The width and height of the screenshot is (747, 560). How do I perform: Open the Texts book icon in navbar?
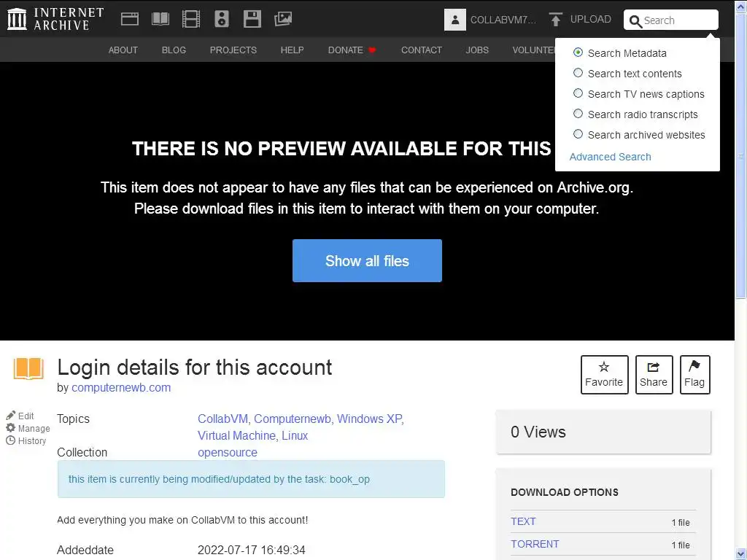point(160,19)
